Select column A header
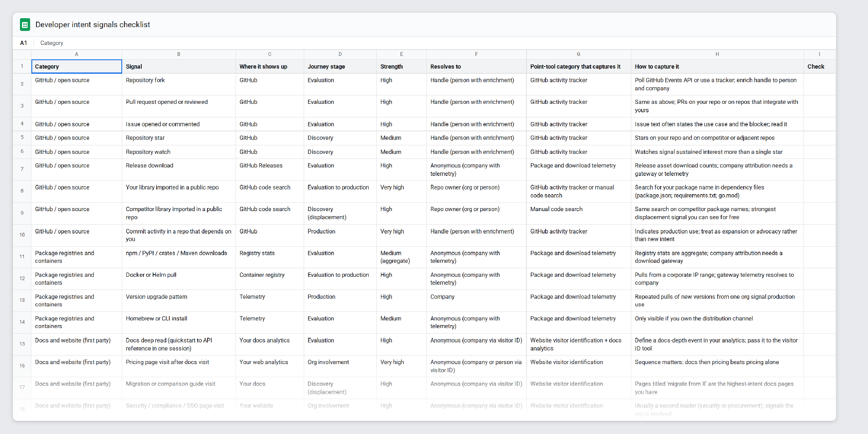868x434 pixels. pyautogui.click(x=76, y=54)
